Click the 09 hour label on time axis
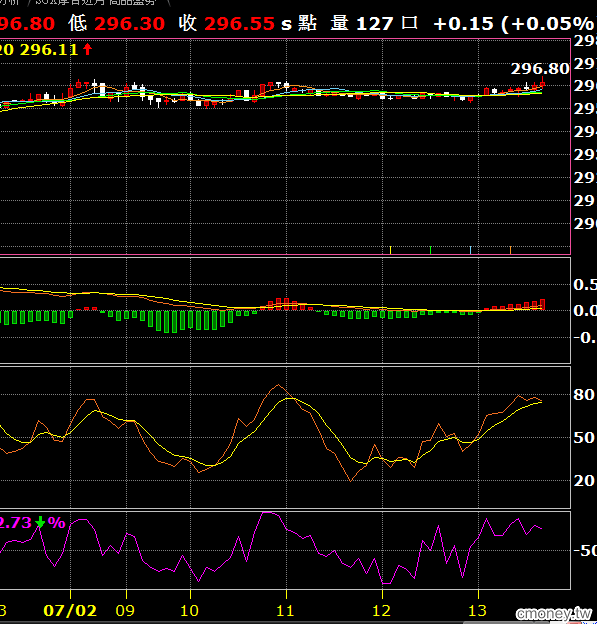Viewport: 597px width, 624px height. (x=125, y=610)
